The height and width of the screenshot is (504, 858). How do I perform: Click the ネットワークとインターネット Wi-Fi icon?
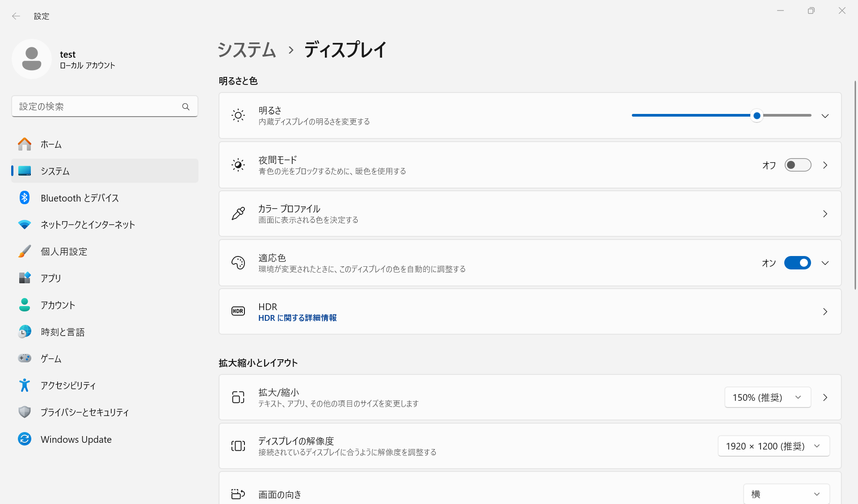pos(25,225)
